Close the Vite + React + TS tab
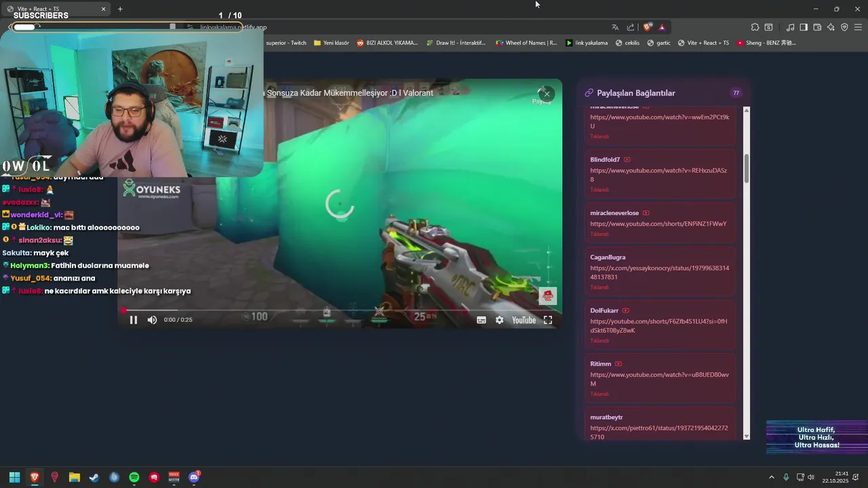This screenshot has width=868, height=488. click(104, 9)
